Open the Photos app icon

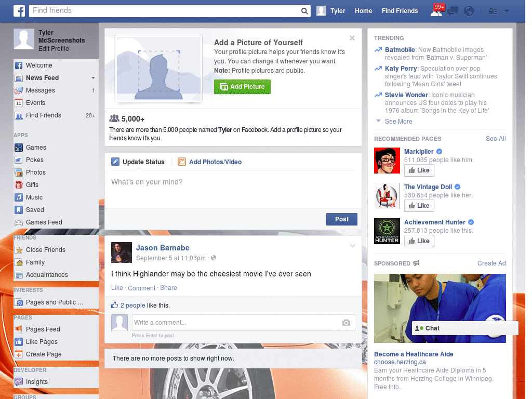(x=19, y=172)
